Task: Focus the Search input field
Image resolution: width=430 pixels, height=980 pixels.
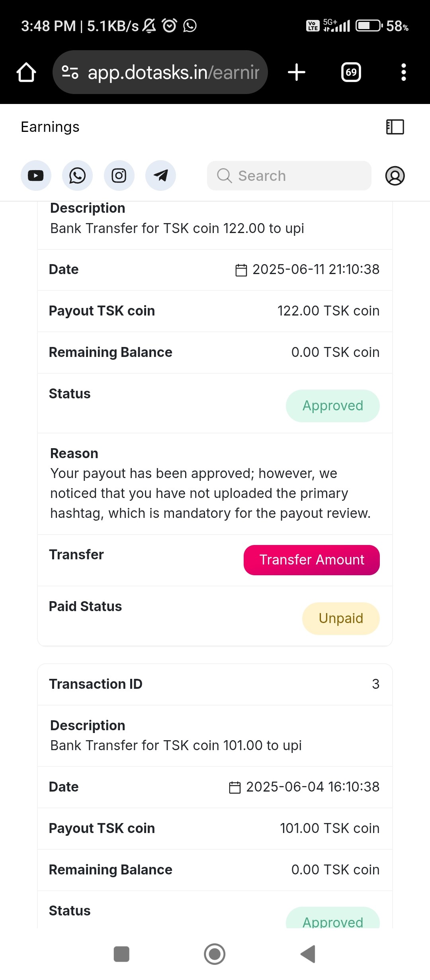Action: 289,176
